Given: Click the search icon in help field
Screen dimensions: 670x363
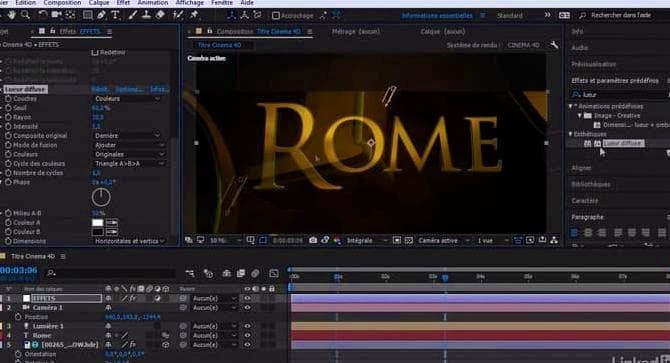Looking at the screenshot, I should pos(582,15).
